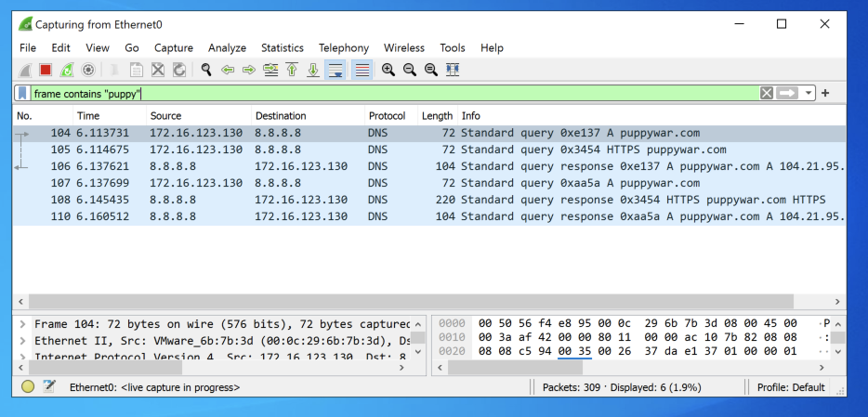Screen dimensions: 868x417
Task: Open capture options gear icon
Action: click(88, 71)
